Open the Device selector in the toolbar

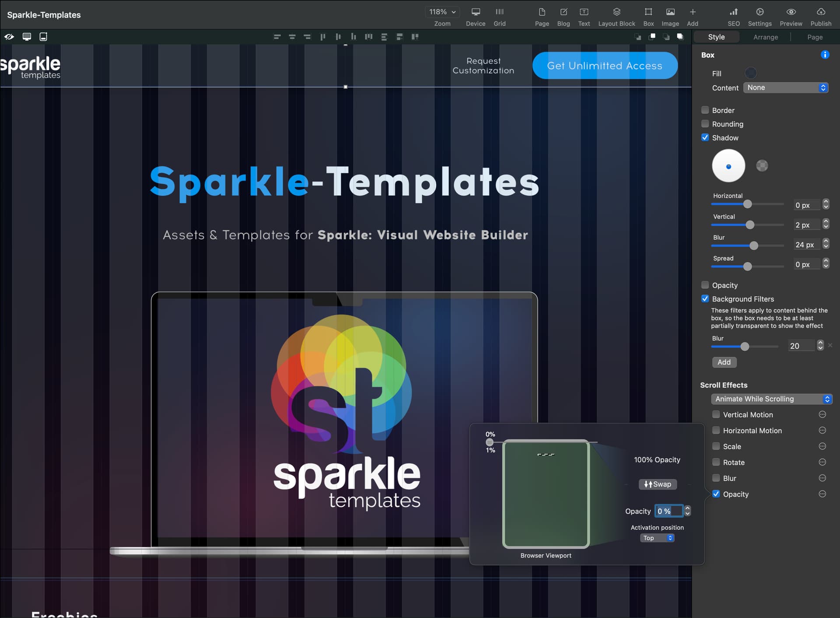476,12
